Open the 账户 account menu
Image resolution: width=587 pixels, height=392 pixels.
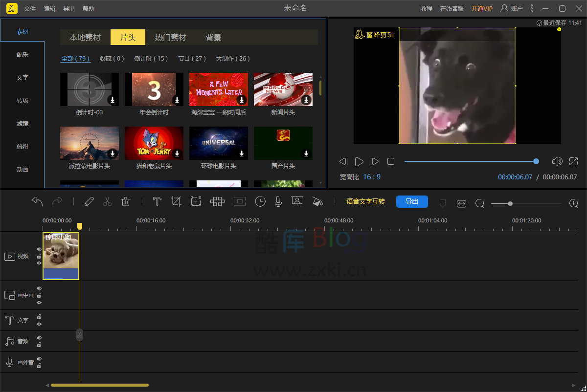point(512,8)
